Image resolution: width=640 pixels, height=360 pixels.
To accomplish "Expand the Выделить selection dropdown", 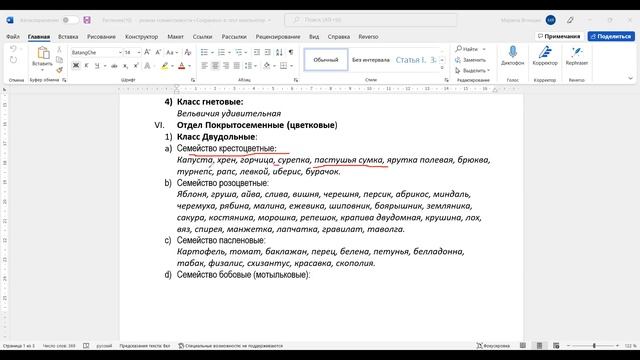I will point(488,71).
